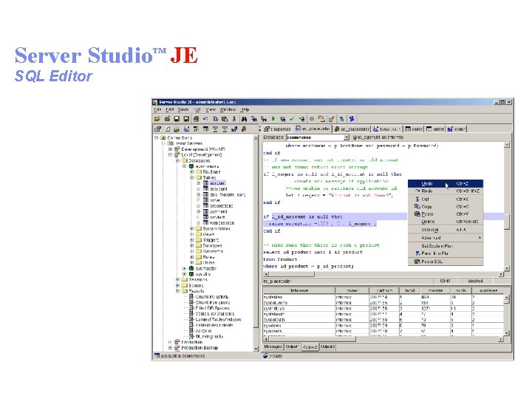Choose Delete from the context menu
The height and width of the screenshot is (399, 532).
pyautogui.click(x=446, y=222)
